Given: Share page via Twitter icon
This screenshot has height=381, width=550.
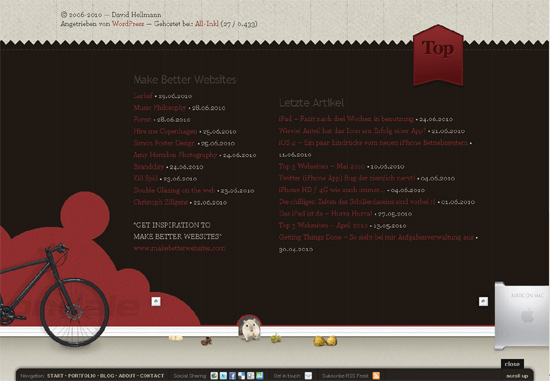Looking at the screenshot, I should pyautogui.click(x=223, y=376).
